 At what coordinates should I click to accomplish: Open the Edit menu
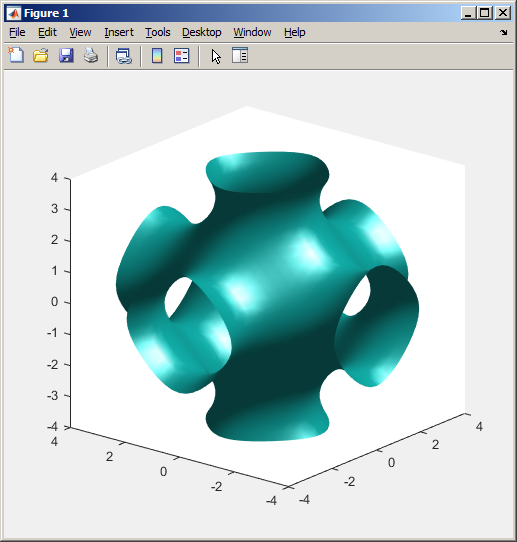click(47, 32)
